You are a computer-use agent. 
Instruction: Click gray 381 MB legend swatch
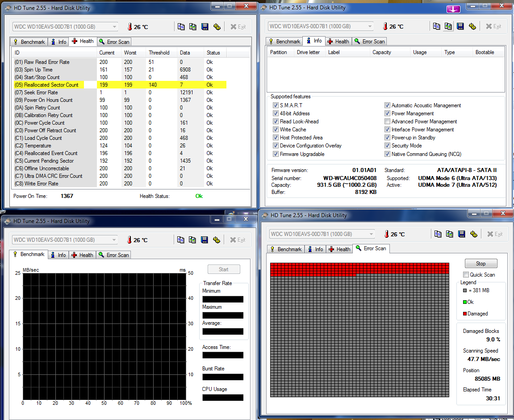pos(465,290)
